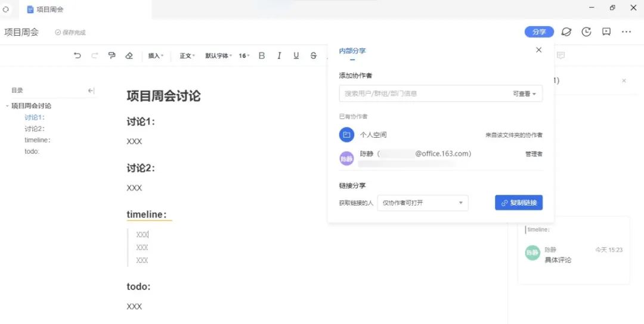This screenshot has height=324, width=644.
Task: Open the 仅协作者可打开 link access dropdown
Action: (x=422, y=203)
